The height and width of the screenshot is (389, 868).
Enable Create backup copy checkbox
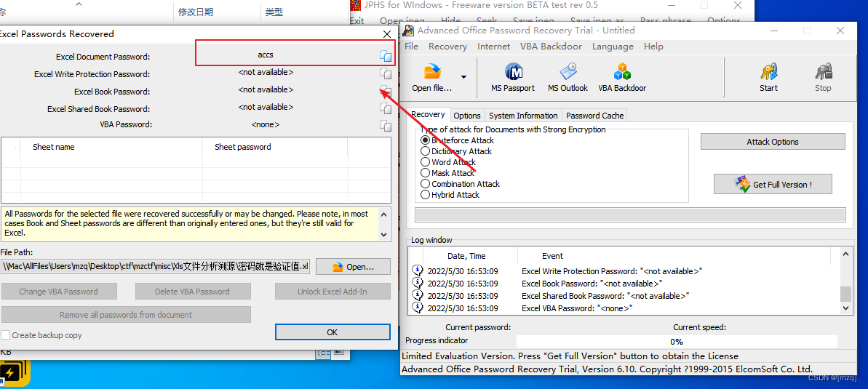pos(6,334)
